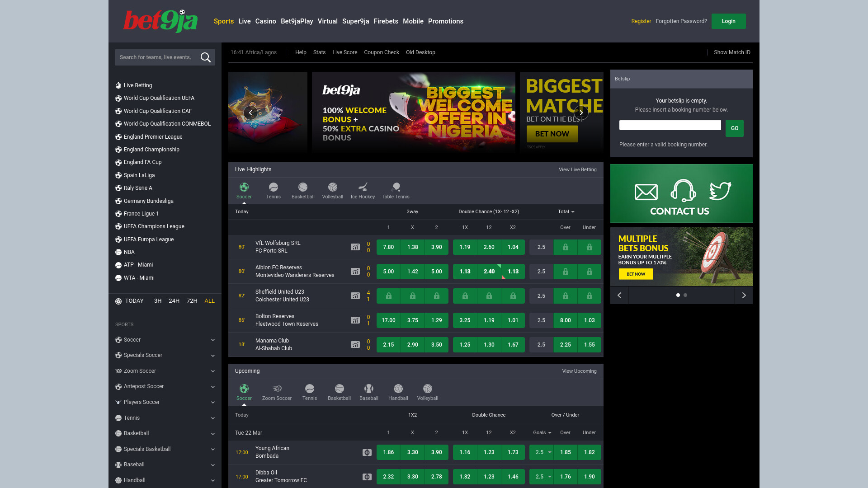Filter events by 3H
This screenshot has height=488, width=868.
(158, 301)
